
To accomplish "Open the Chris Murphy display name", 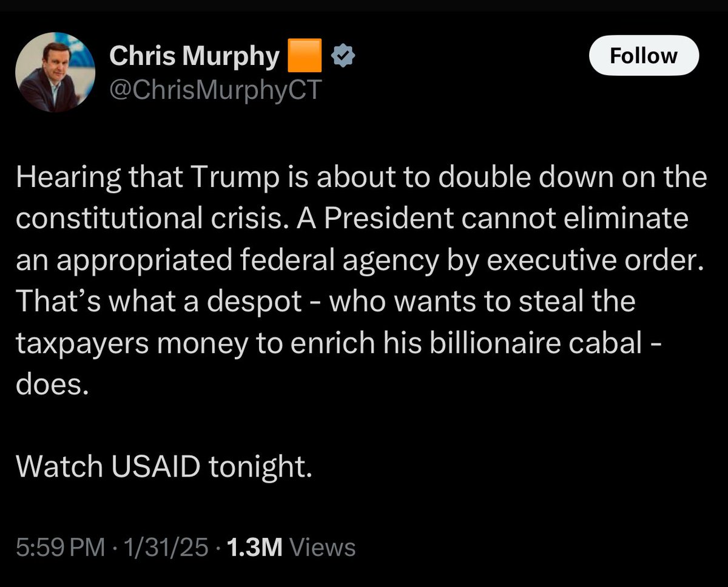I will [x=194, y=56].
